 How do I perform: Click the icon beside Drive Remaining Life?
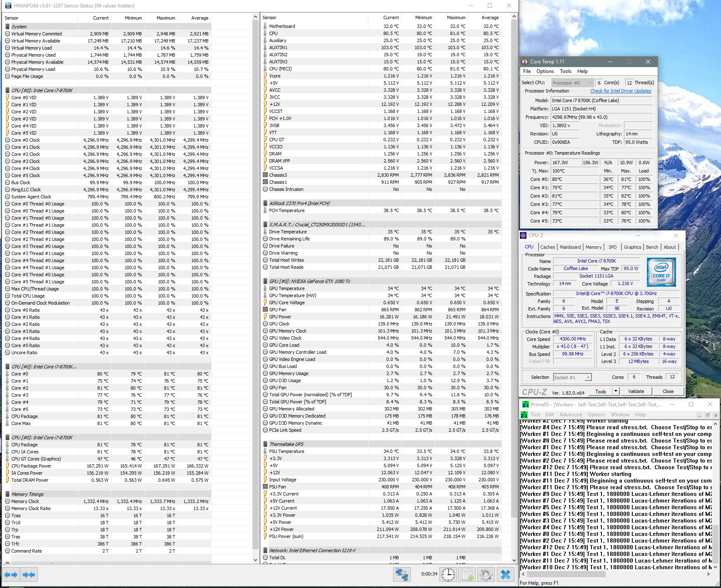(x=265, y=239)
